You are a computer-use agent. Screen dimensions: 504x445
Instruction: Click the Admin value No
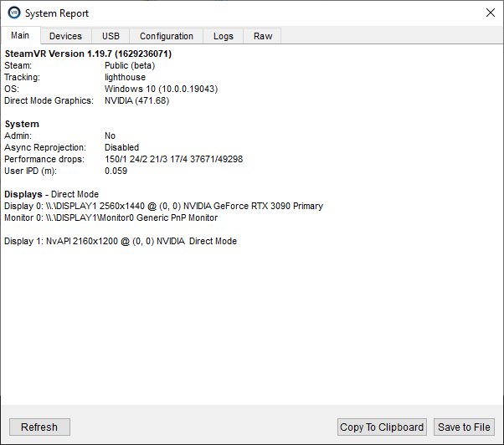[110, 136]
